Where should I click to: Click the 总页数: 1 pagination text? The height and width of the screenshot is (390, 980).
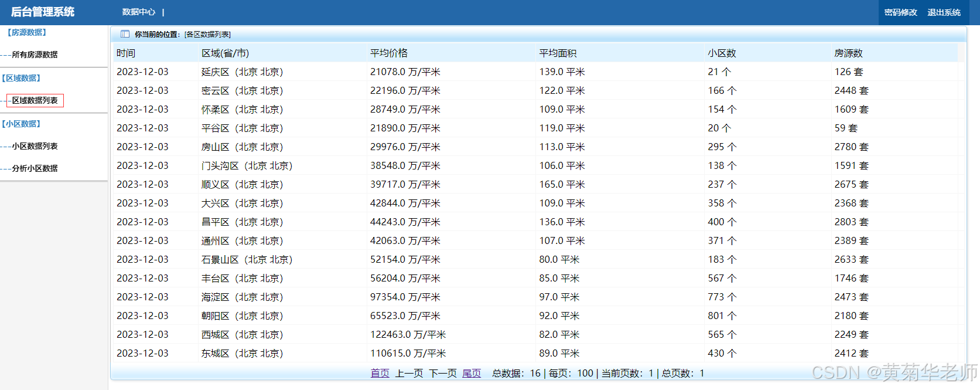click(x=682, y=373)
